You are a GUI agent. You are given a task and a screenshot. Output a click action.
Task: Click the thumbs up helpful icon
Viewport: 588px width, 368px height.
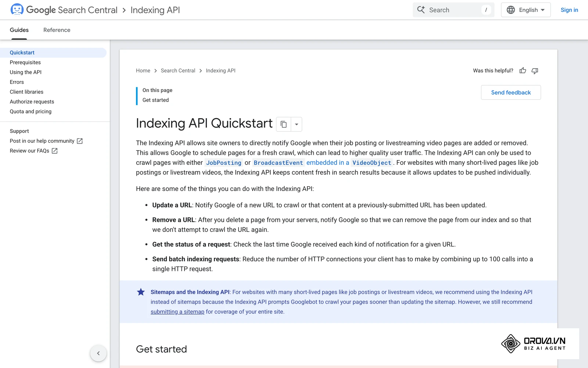click(523, 71)
